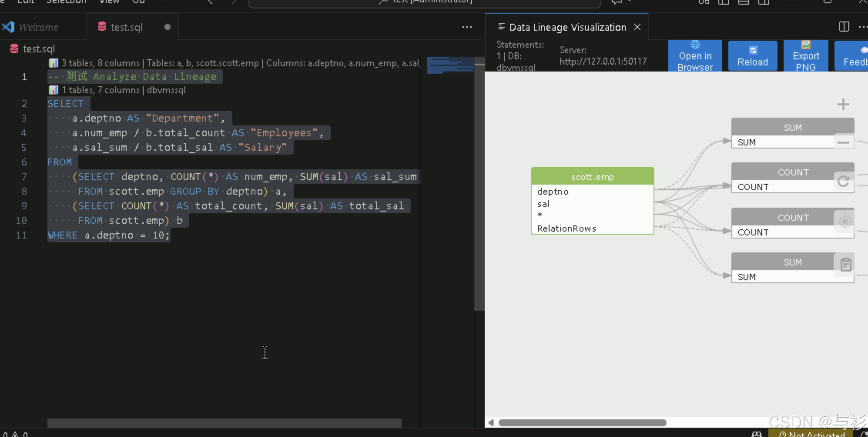Click the center target icon in canvas toolbar

click(x=845, y=222)
